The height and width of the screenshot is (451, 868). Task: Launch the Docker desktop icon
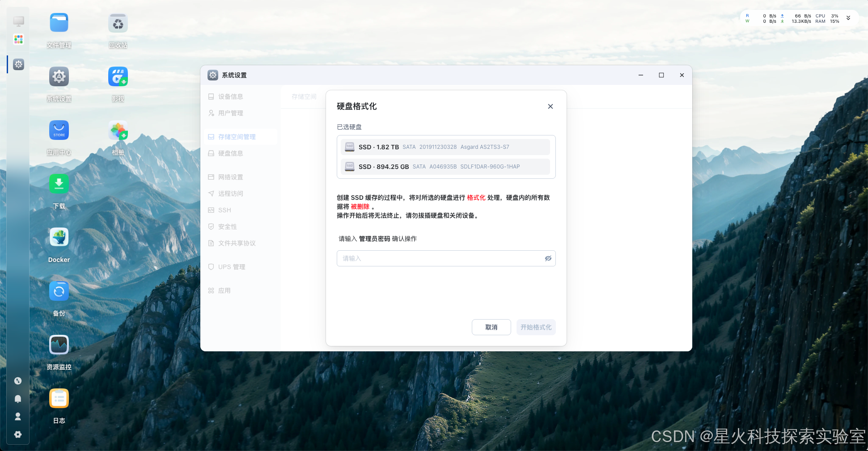click(59, 238)
